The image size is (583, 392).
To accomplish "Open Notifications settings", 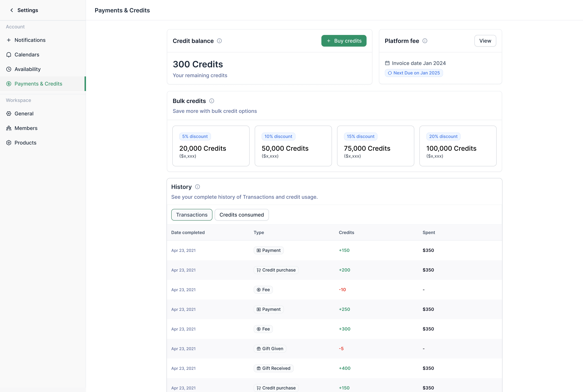I will tap(30, 40).
